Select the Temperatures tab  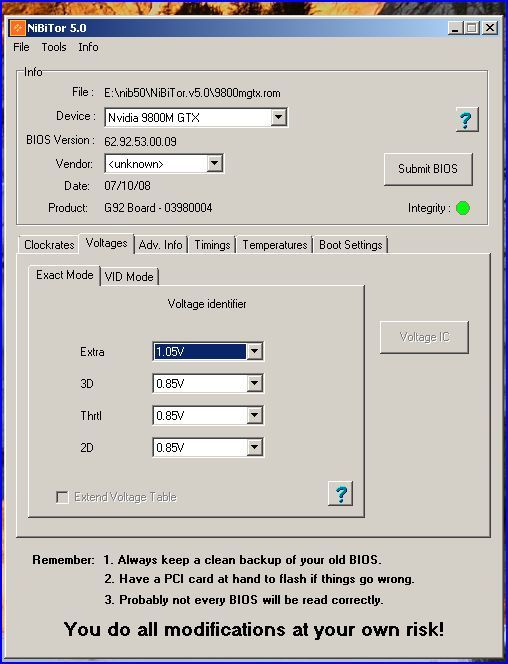pyautogui.click(x=275, y=245)
